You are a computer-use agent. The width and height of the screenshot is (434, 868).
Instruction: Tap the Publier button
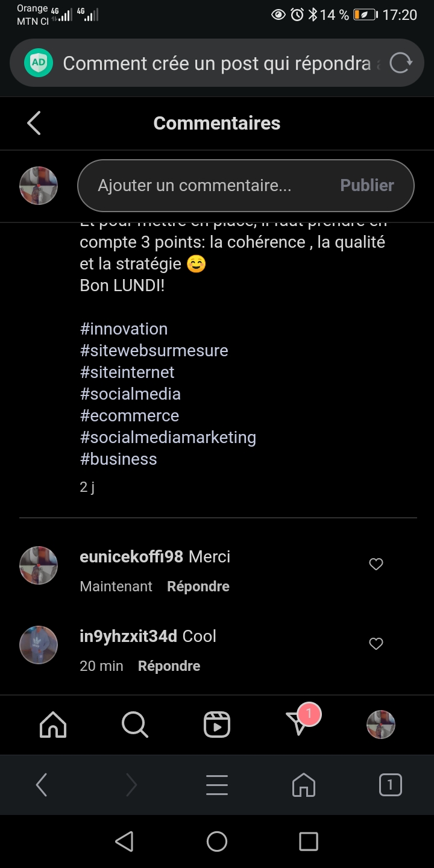[366, 186]
